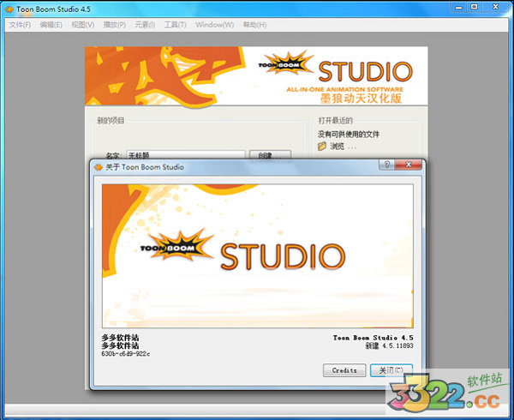Click the 浏览 ... link for recent files
Image resolution: width=514 pixels, height=420 pixels.
343,147
